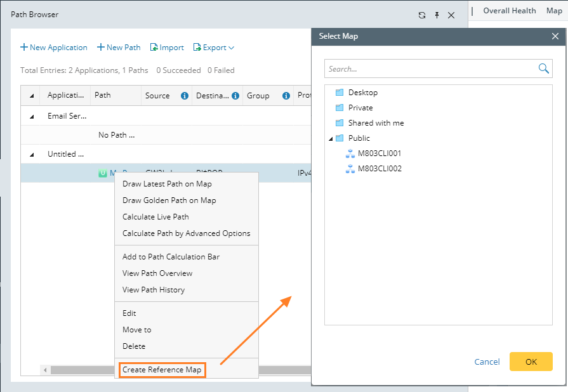Click the info icon beside Source column
Screen dimensions: 568x392
(x=185, y=96)
